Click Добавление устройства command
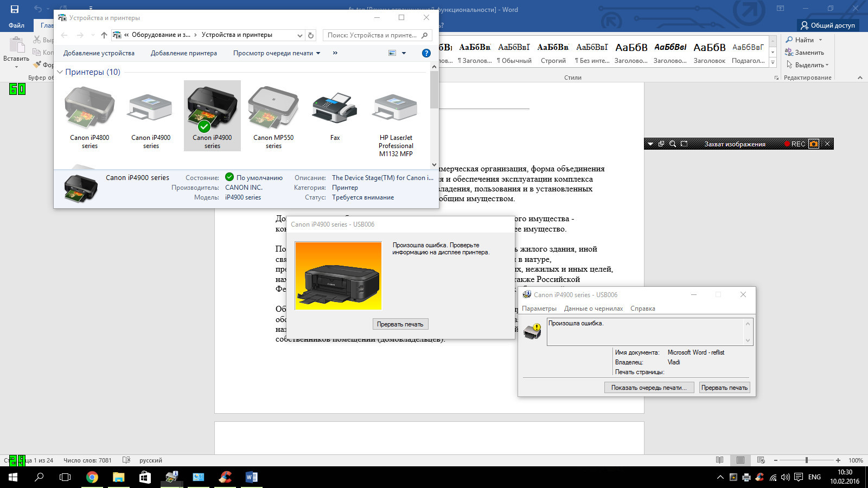868x488 pixels. [x=99, y=53]
